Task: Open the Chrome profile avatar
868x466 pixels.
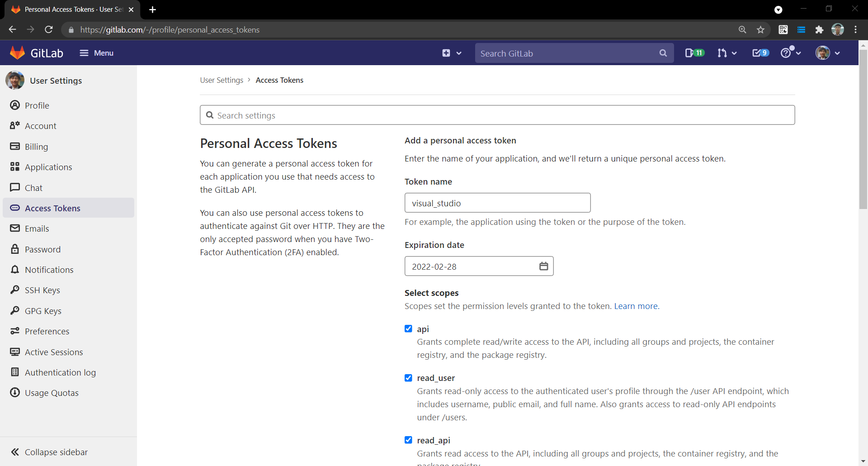Action: coord(838,29)
